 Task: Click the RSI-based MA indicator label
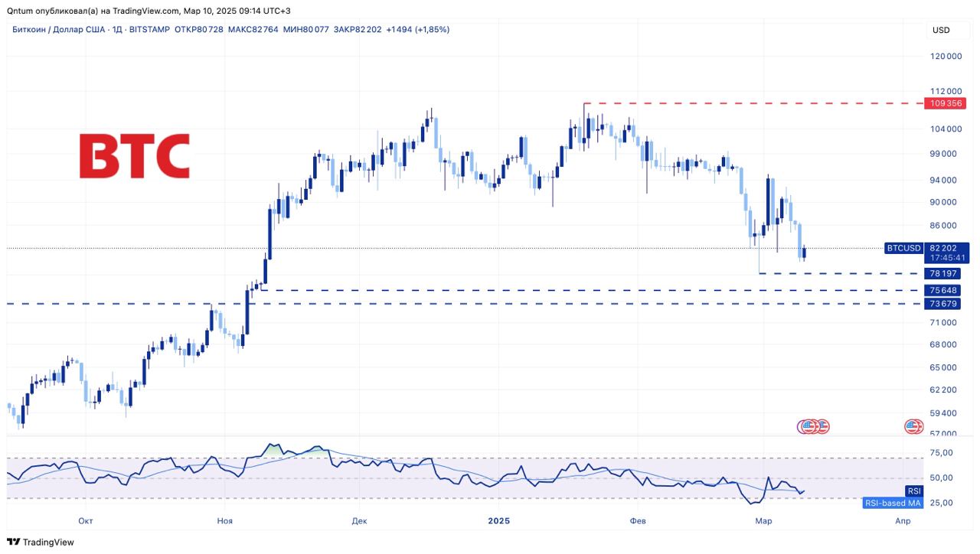tap(892, 503)
